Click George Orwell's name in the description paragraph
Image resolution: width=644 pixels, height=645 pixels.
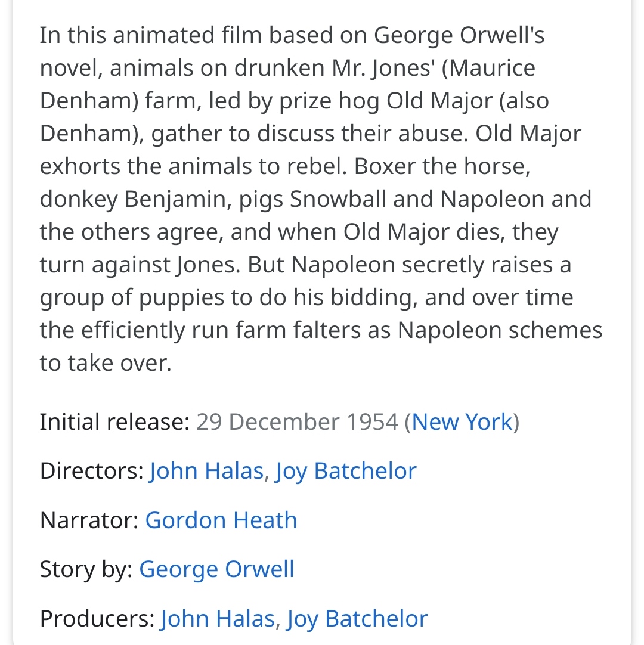(x=459, y=35)
